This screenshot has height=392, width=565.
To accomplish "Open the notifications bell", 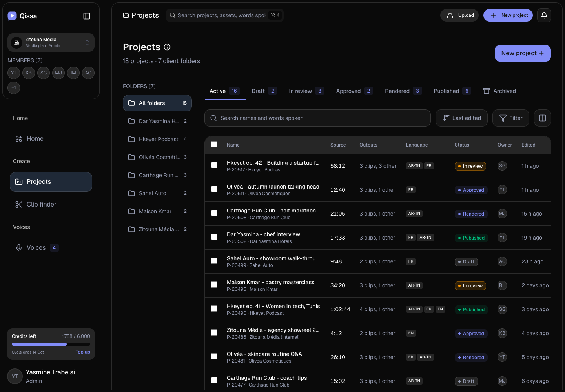I will coord(544,15).
